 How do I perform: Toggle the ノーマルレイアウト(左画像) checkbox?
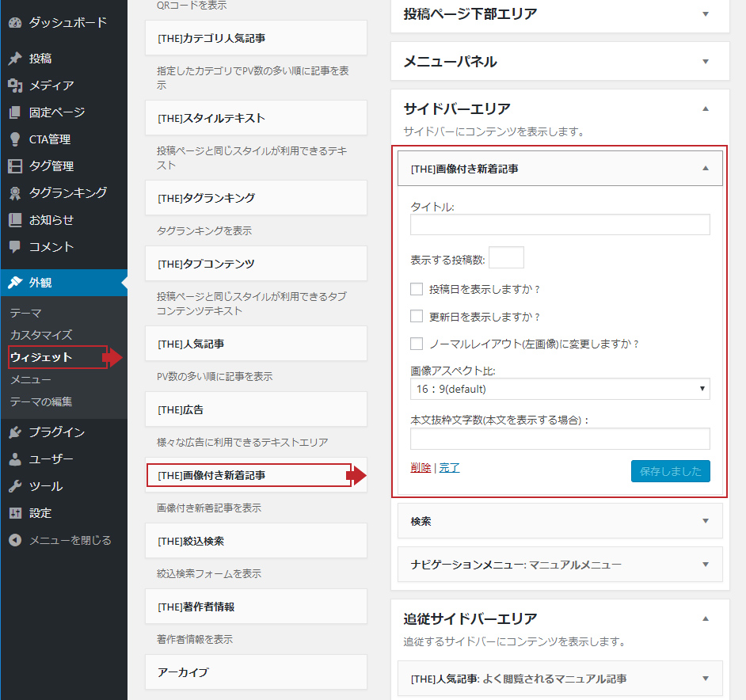pos(417,344)
